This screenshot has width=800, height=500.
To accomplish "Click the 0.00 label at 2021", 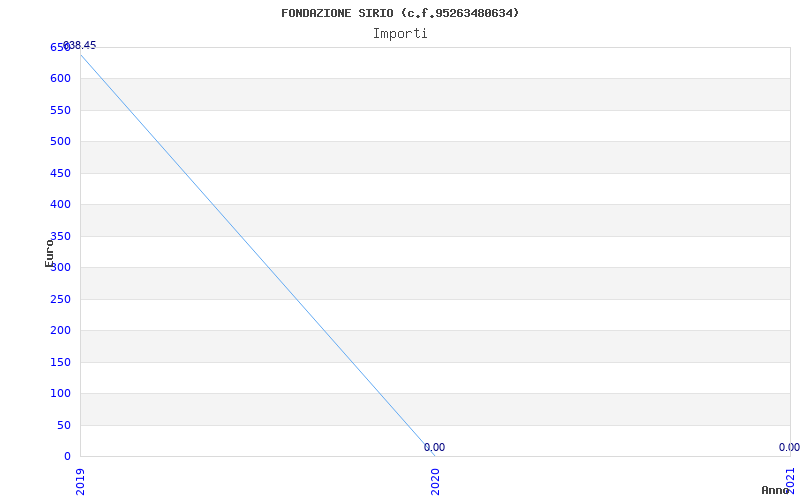I will pyautogui.click(x=789, y=447).
